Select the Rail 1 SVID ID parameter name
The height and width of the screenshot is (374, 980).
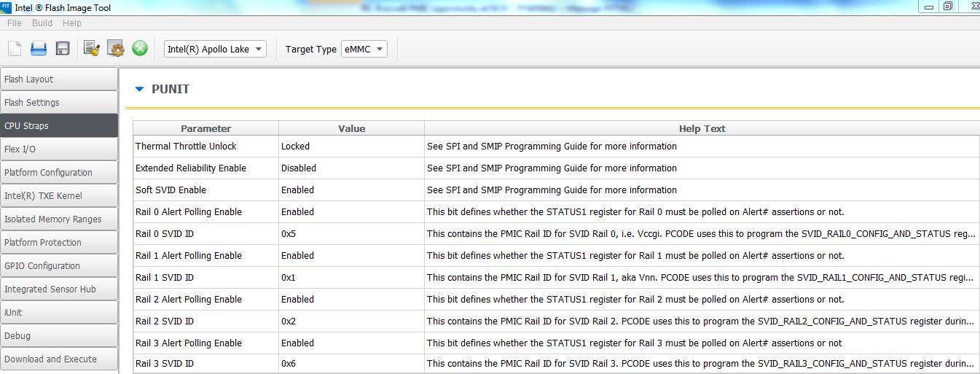click(165, 278)
